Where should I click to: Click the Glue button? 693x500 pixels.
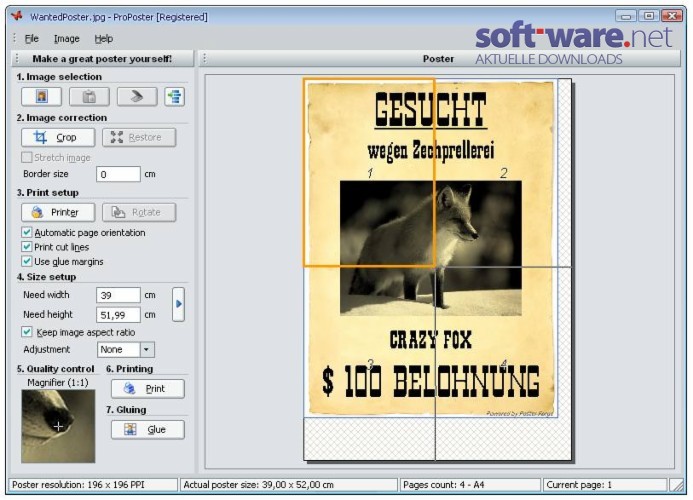pyautogui.click(x=147, y=429)
